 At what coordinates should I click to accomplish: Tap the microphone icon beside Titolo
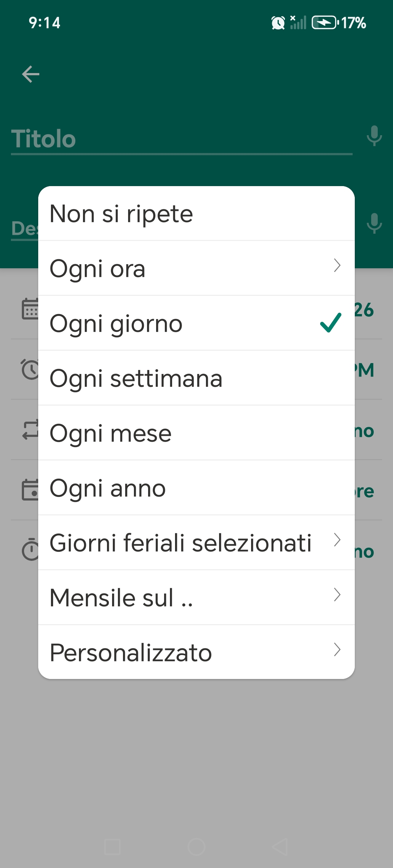coord(374,136)
